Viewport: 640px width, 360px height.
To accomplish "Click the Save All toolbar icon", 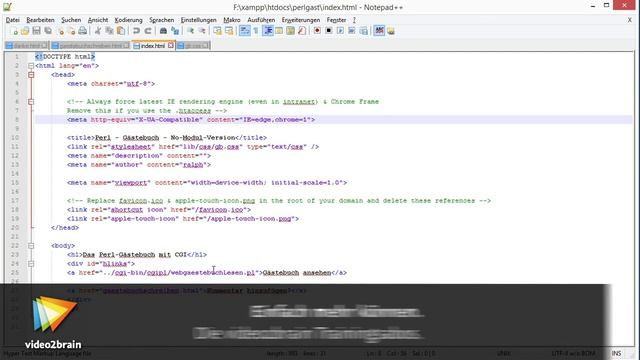I will tap(48, 31).
